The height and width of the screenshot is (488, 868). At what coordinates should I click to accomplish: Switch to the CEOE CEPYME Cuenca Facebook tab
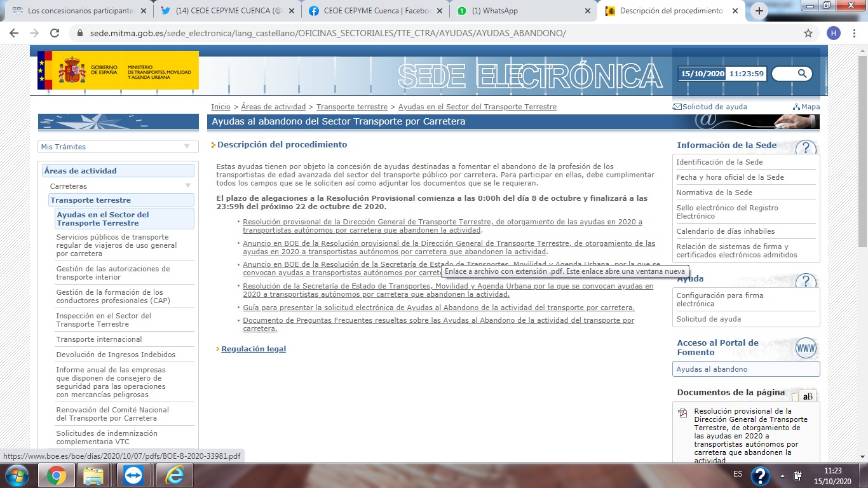click(x=375, y=11)
